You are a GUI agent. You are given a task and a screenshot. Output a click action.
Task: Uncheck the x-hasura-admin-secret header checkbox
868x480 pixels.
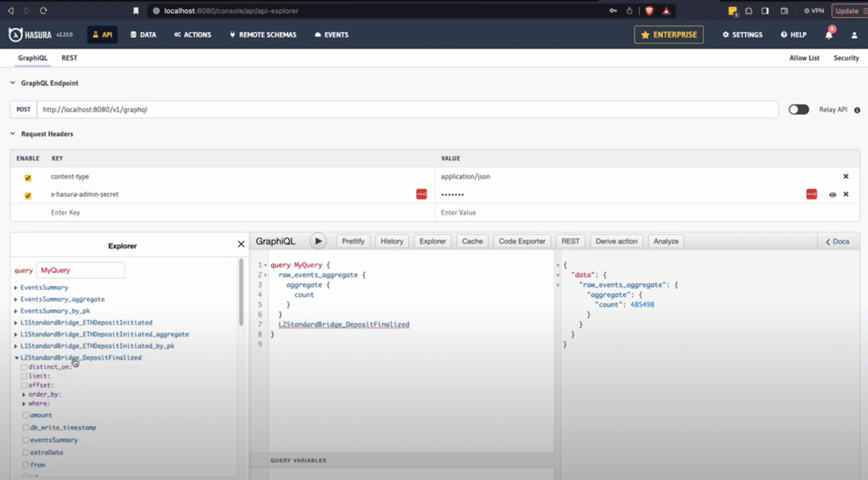[28, 195]
